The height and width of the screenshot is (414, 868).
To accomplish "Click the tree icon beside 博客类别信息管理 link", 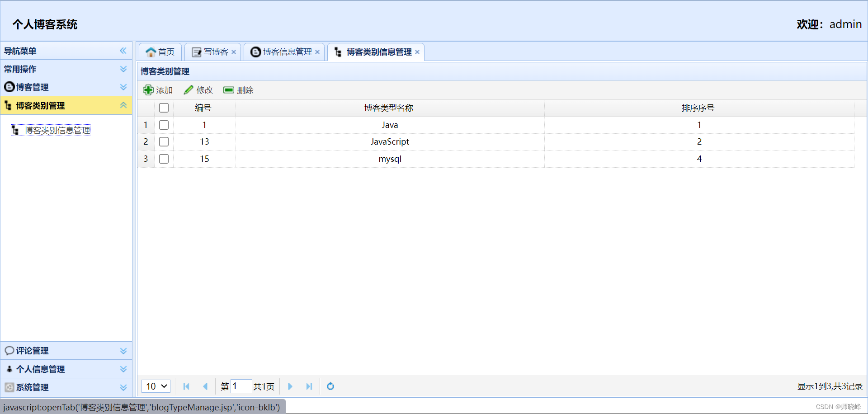I will pos(15,130).
